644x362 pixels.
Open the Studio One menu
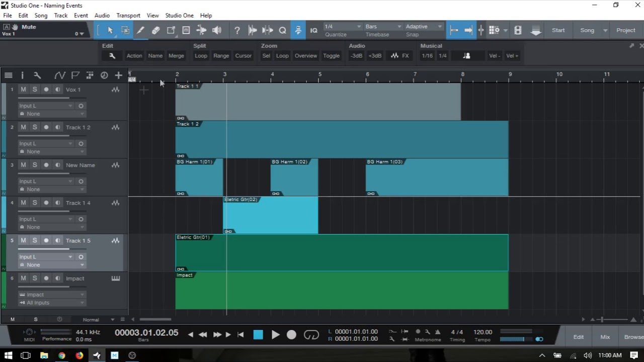click(x=179, y=16)
